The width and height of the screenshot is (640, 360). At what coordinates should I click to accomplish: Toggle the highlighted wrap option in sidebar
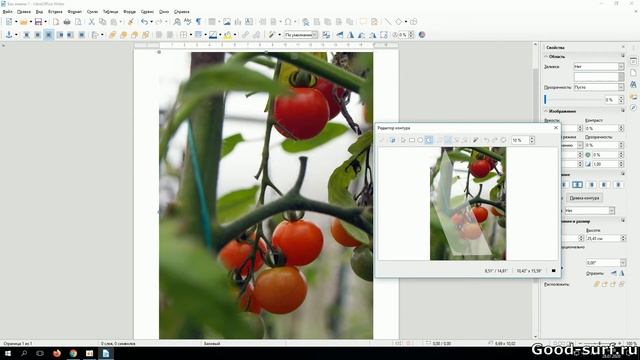coord(577,185)
